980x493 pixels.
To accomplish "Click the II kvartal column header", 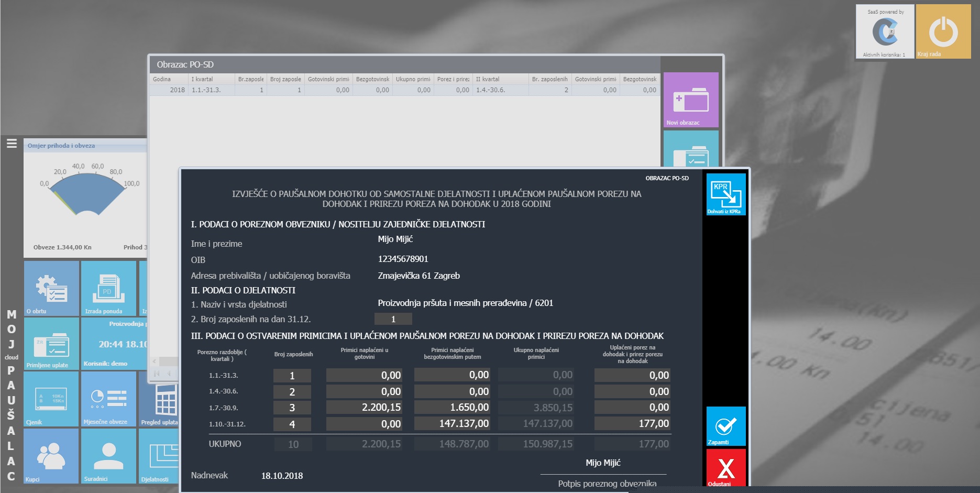I will [x=500, y=79].
